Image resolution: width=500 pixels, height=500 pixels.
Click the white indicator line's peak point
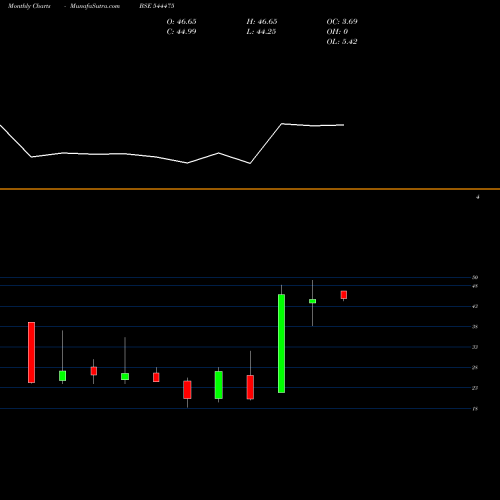tap(282, 124)
